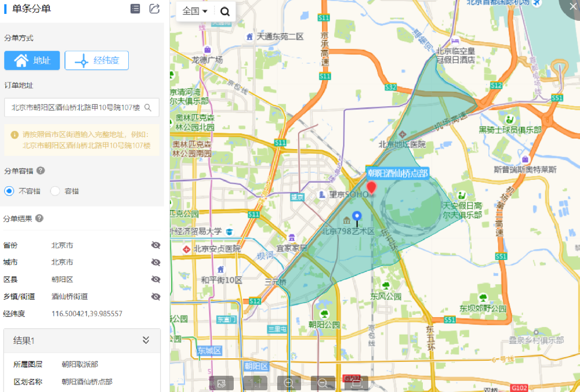Click the 东风公园 park icon
The width and height of the screenshot is (580, 392).
(386, 285)
